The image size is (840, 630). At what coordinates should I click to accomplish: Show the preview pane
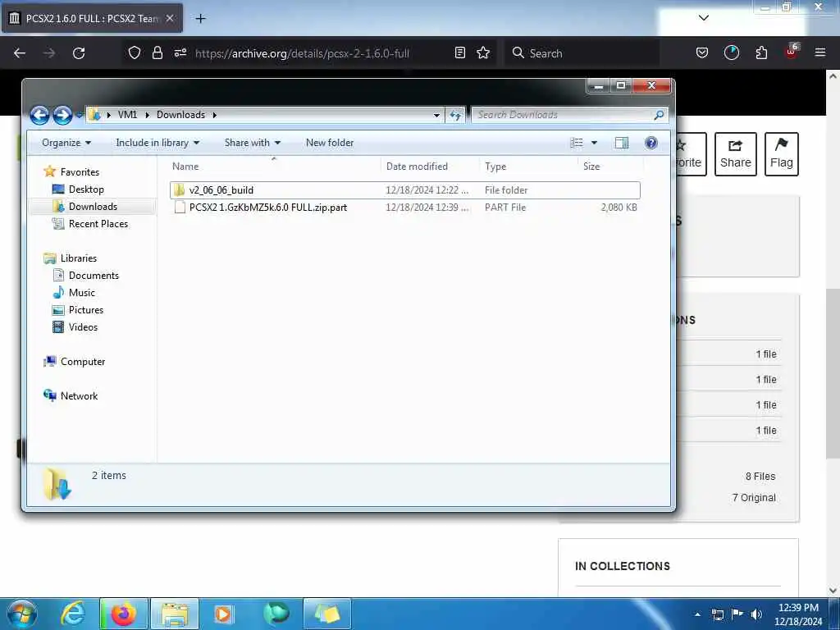tap(622, 143)
